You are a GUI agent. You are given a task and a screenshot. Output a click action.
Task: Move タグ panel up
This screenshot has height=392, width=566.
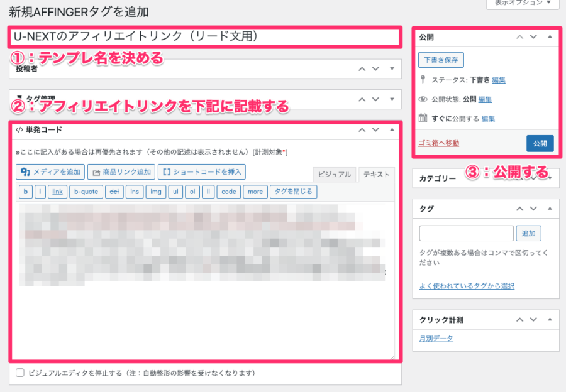coord(520,209)
